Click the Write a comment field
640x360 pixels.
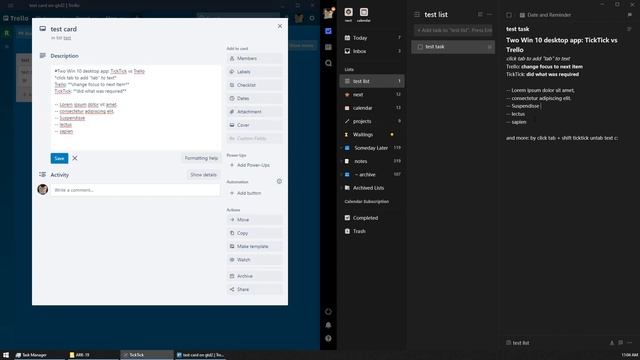(135, 190)
